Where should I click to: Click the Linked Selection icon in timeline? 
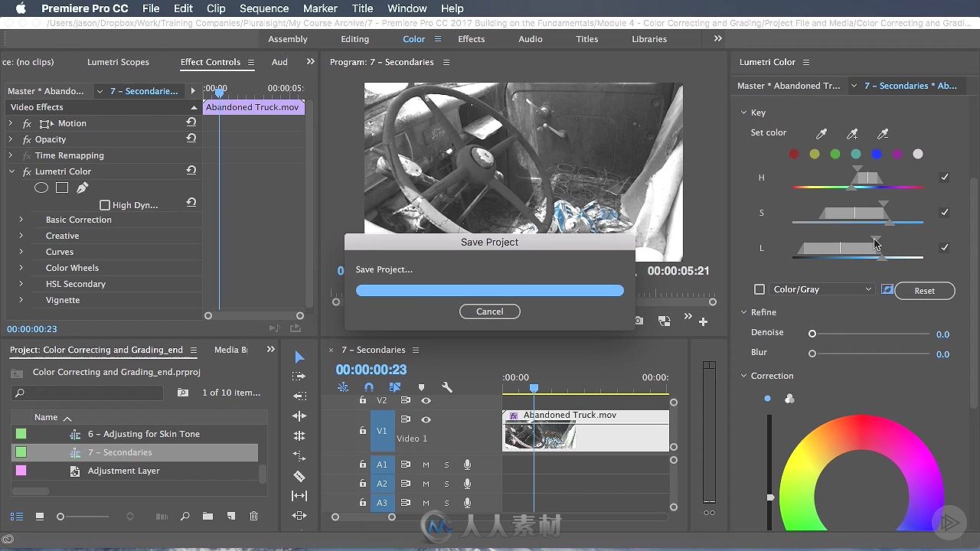coord(395,387)
